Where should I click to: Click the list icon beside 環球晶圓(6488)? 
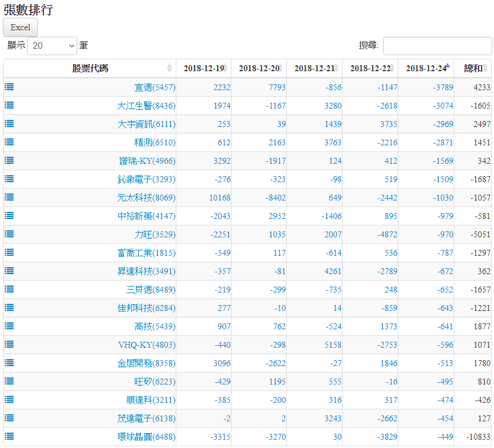(x=9, y=436)
